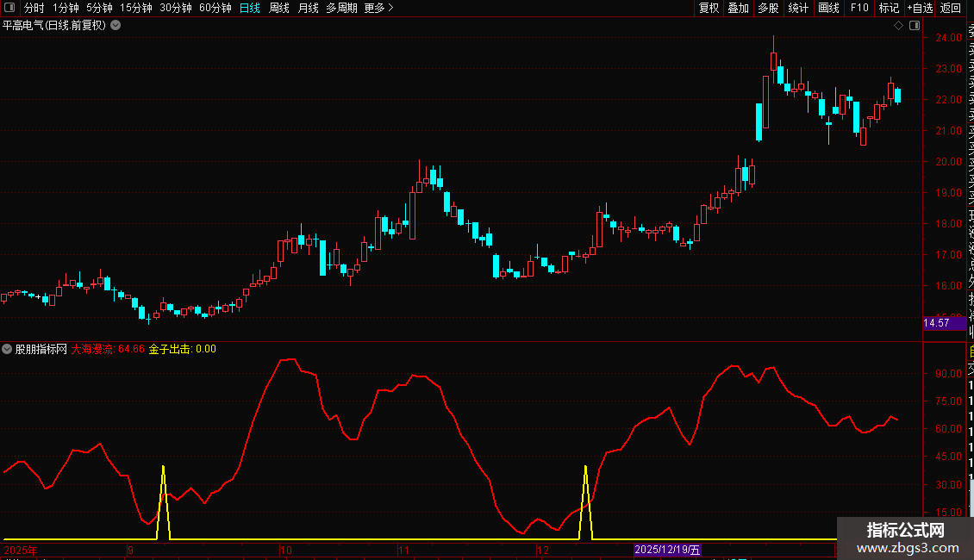Click the diamond marker icon above the chart
The image size is (974, 560).
(898, 26)
